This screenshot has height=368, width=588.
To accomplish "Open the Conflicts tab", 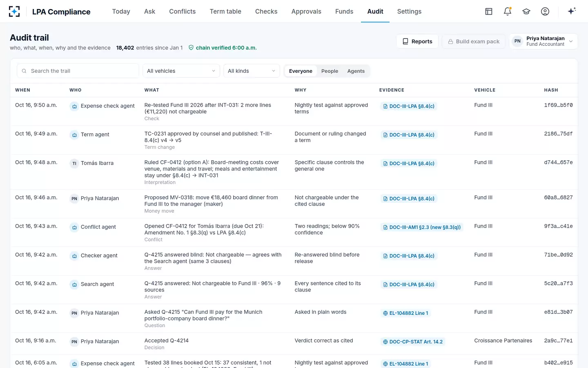I will (183, 11).
